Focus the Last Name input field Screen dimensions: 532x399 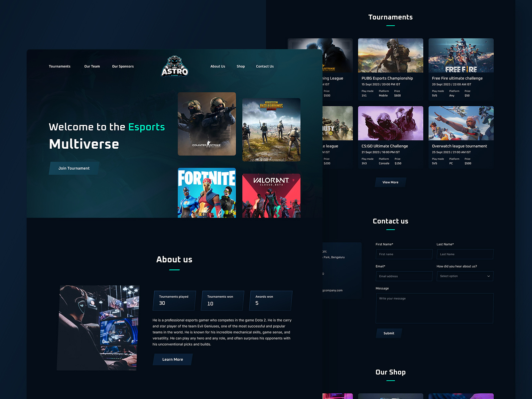[465, 254]
